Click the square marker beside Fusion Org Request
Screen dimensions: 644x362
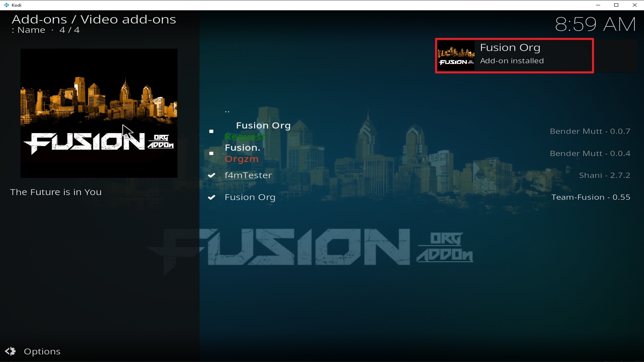pos(211,131)
